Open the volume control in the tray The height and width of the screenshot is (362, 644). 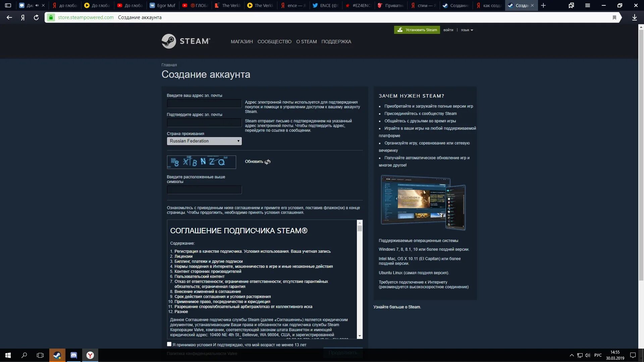588,355
